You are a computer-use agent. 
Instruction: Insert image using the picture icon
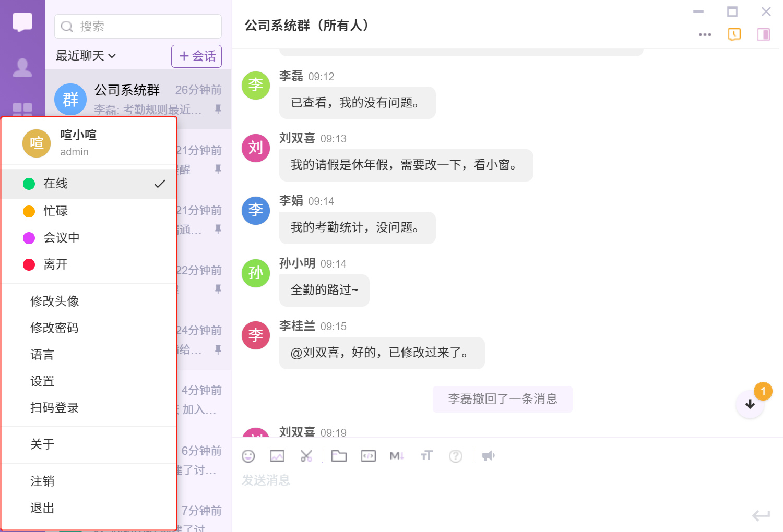[277, 456]
